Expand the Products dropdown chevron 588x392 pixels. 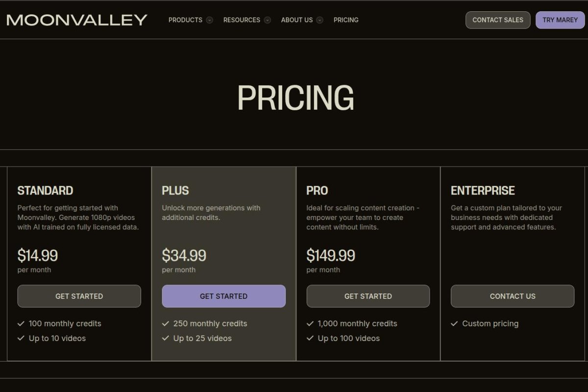210,20
